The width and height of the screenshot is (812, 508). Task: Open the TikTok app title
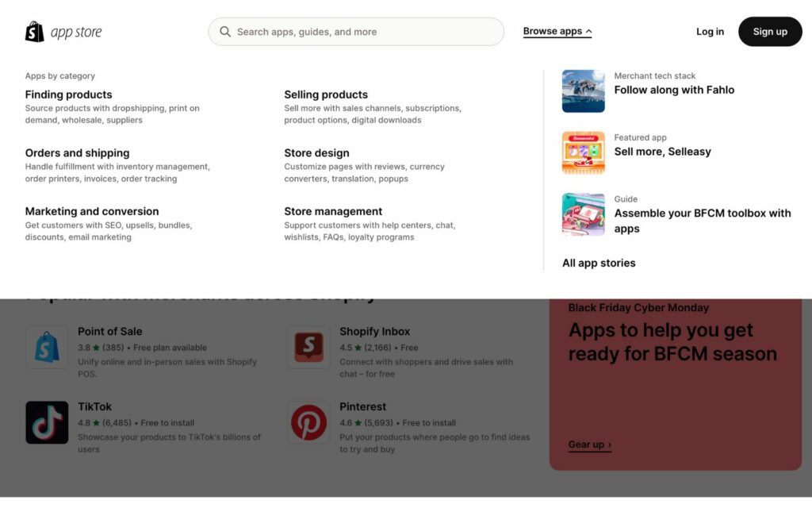pos(95,406)
